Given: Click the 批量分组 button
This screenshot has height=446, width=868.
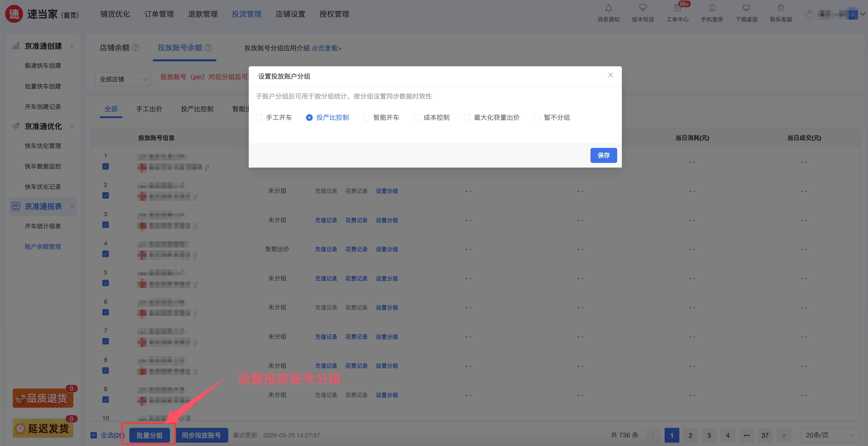Looking at the screenshot, I should 149,435.
